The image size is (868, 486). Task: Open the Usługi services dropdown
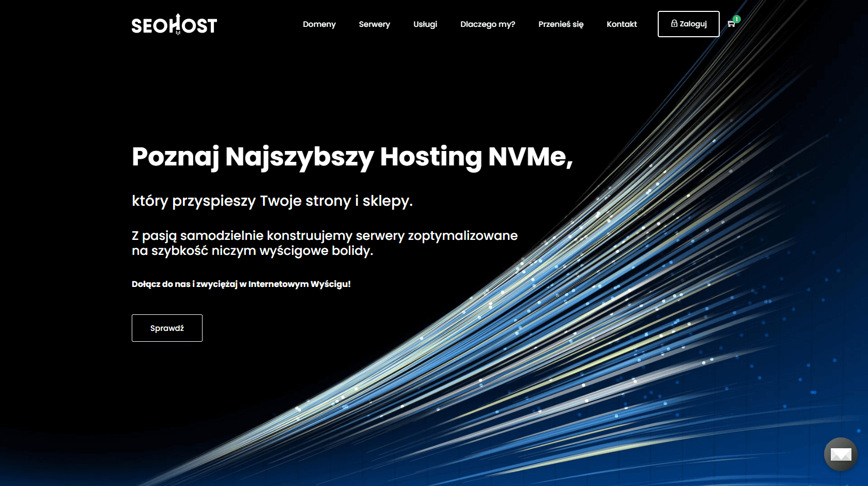425,24
